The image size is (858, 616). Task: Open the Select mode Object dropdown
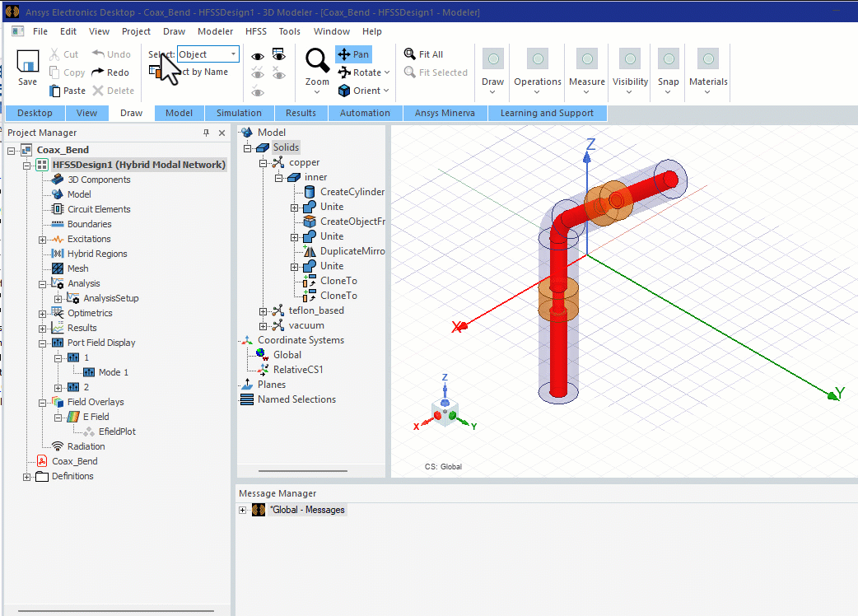(233, 54)
